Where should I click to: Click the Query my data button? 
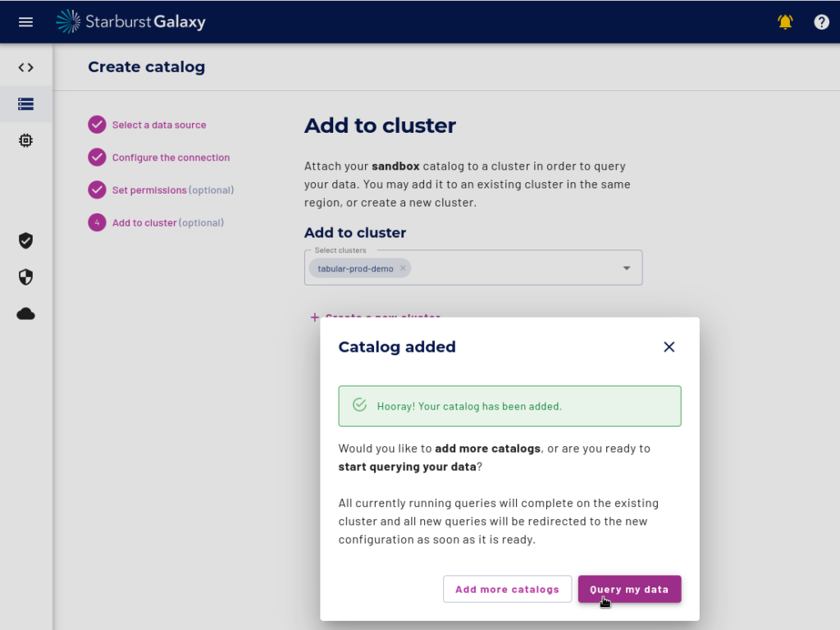click(629, 589)
